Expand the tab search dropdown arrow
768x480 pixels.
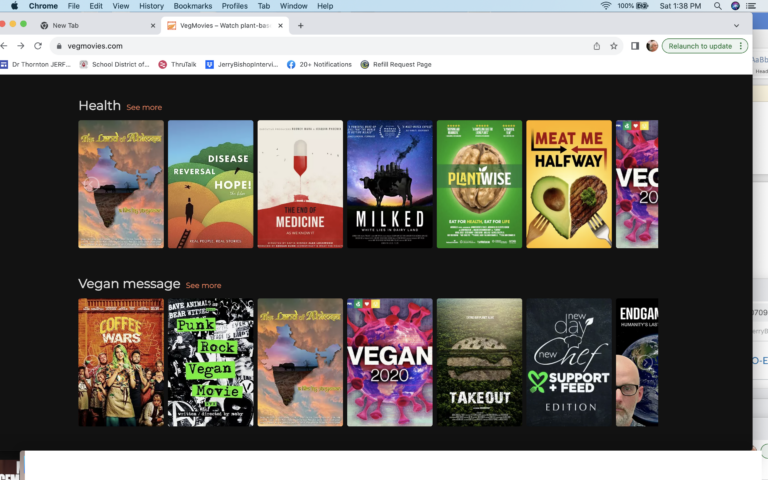736,25
